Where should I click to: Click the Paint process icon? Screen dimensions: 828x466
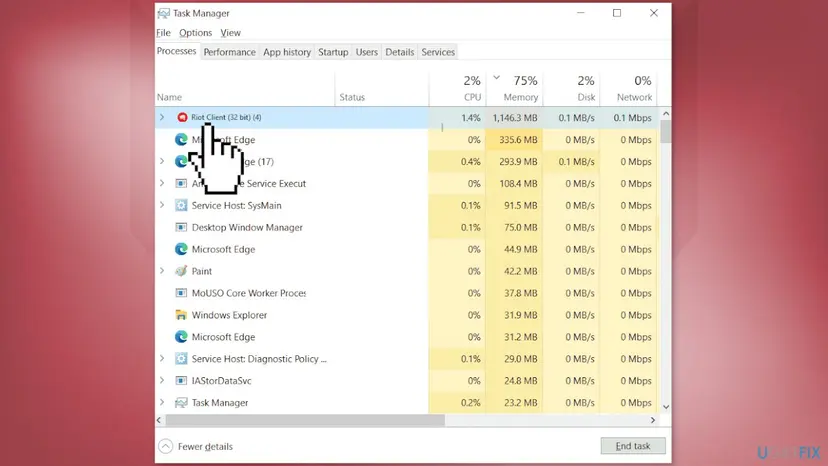pyautogui.click(x=181, y=271)
